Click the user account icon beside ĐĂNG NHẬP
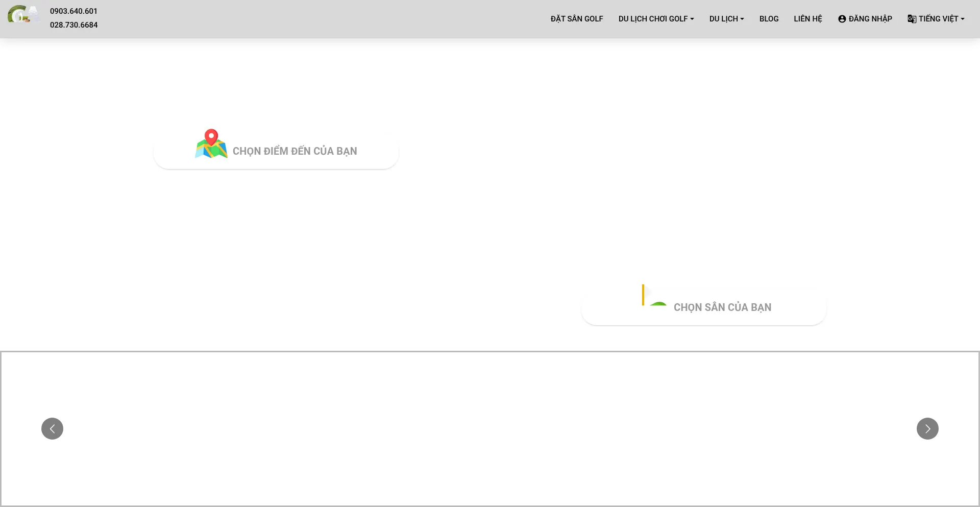This screenshot has width=980, height=507. click(842, 19)
